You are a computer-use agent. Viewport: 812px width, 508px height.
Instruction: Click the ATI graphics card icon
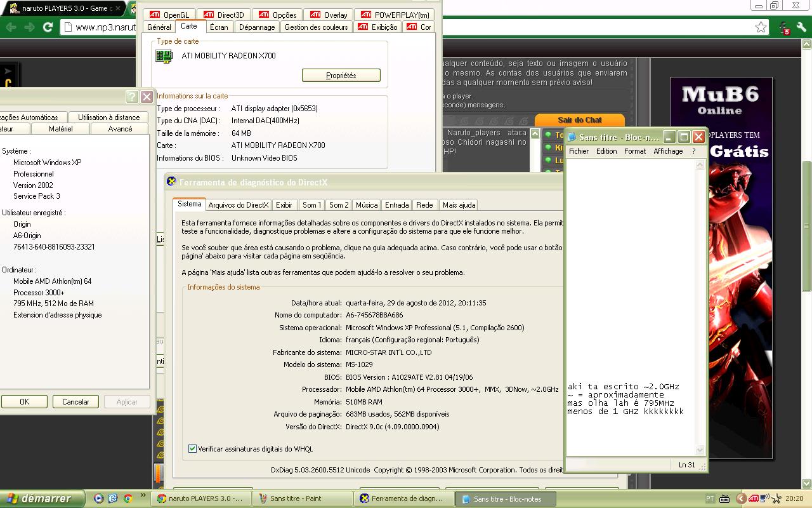point(164,56)
